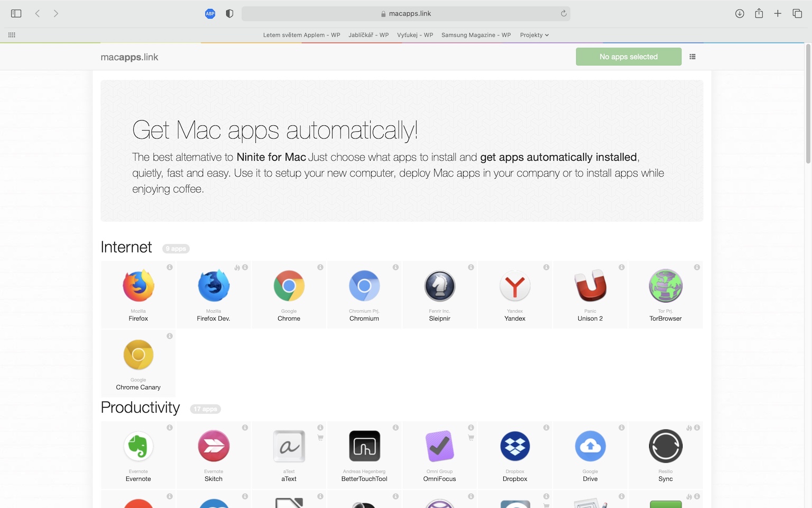Pick the Google Drive cloud icon
The height and width of the screenshot is (508, 812).
(x=590, y=446)
